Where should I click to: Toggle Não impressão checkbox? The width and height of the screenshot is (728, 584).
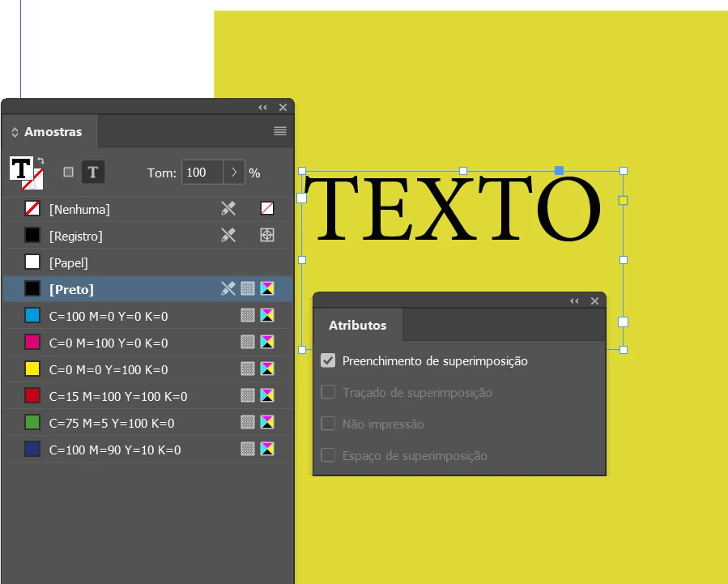328,424
